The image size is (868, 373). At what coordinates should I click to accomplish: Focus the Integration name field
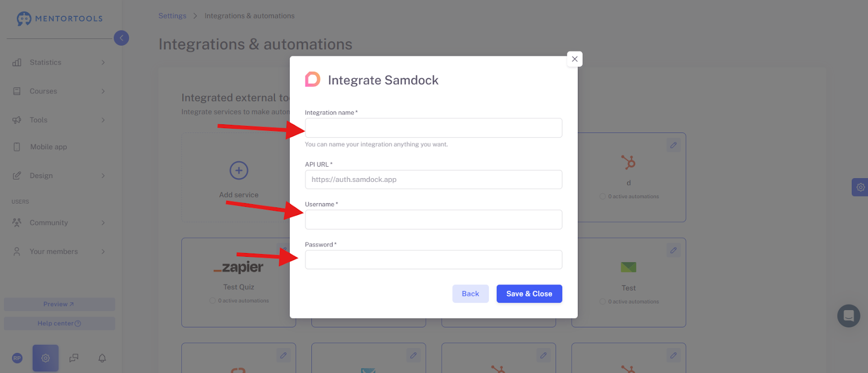pos(433,128)
